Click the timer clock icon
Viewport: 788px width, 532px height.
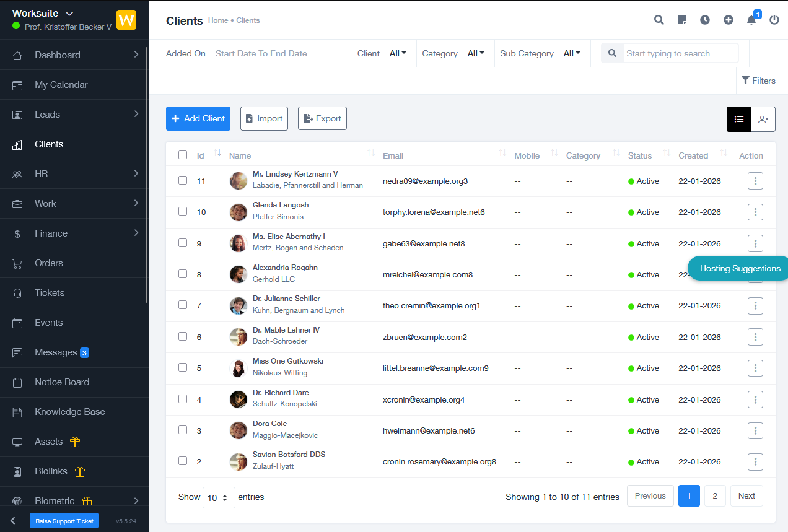[x=705, y=20]
